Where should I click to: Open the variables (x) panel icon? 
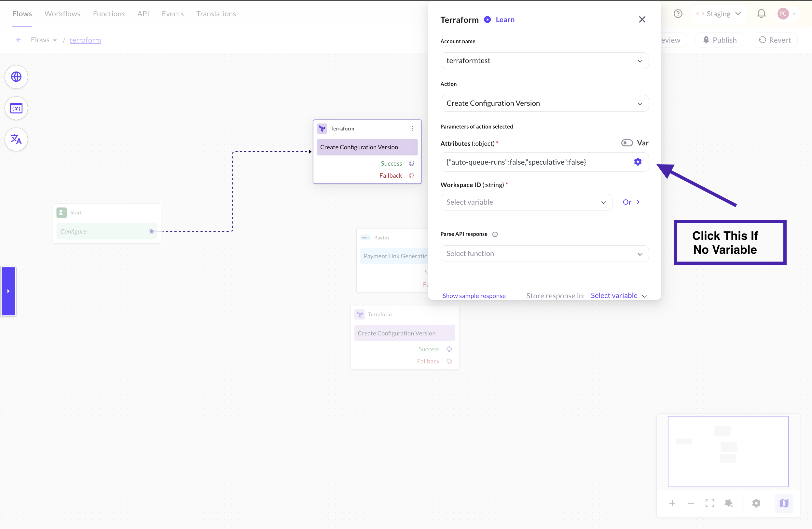click(x=16, y=108)
